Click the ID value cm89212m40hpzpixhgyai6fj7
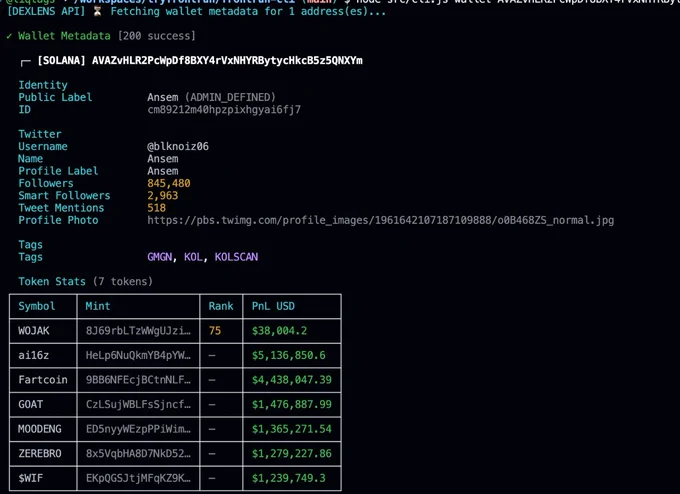 point(224,109)
